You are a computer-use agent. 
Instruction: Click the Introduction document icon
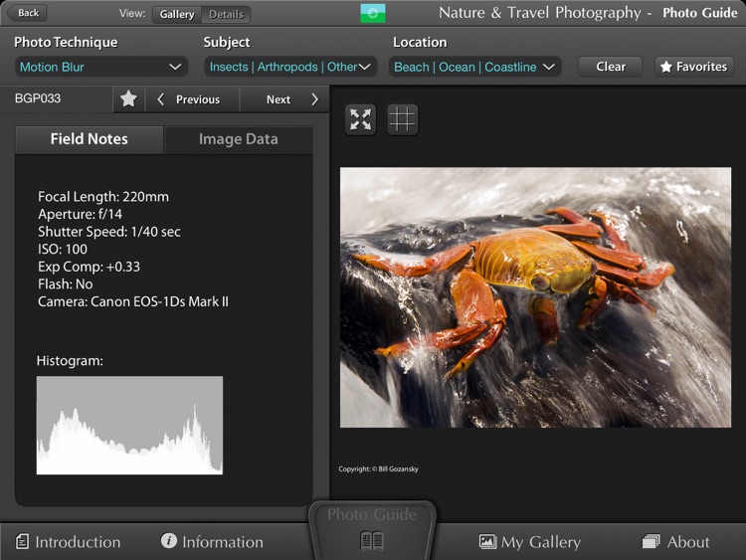(22, 541)
